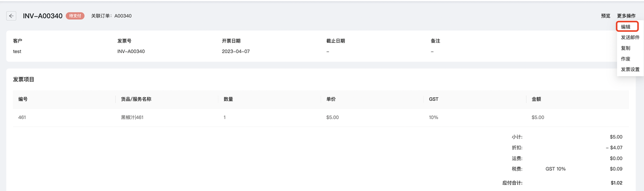Screen dimensions: 644x191
Task: Click the 截止日期 label
Action: 336,41
